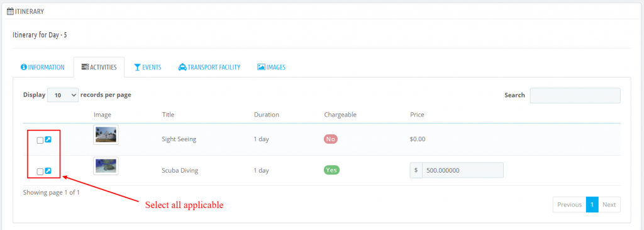The image size is (644, 230).
Task: Tick the Sight Seeing activity checkbox
Action: 40,141
